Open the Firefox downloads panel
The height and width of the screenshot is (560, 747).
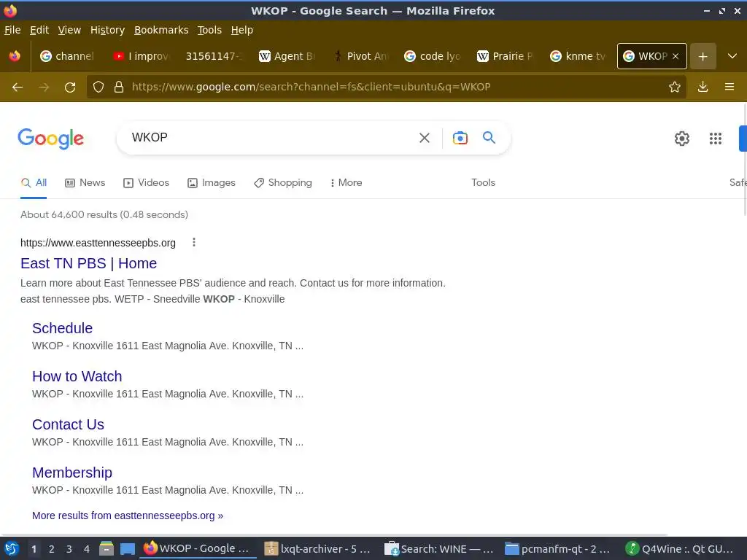tap(703, 87)
